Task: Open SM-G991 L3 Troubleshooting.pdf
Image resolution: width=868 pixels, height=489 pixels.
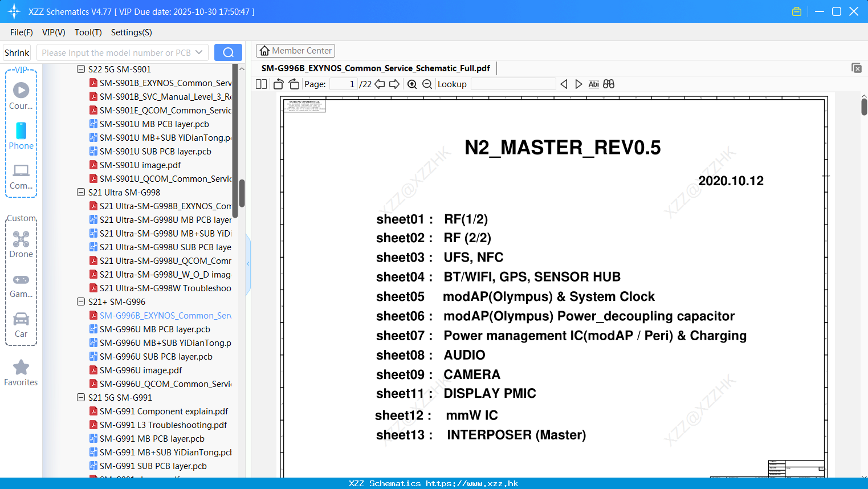Action: 158,425
